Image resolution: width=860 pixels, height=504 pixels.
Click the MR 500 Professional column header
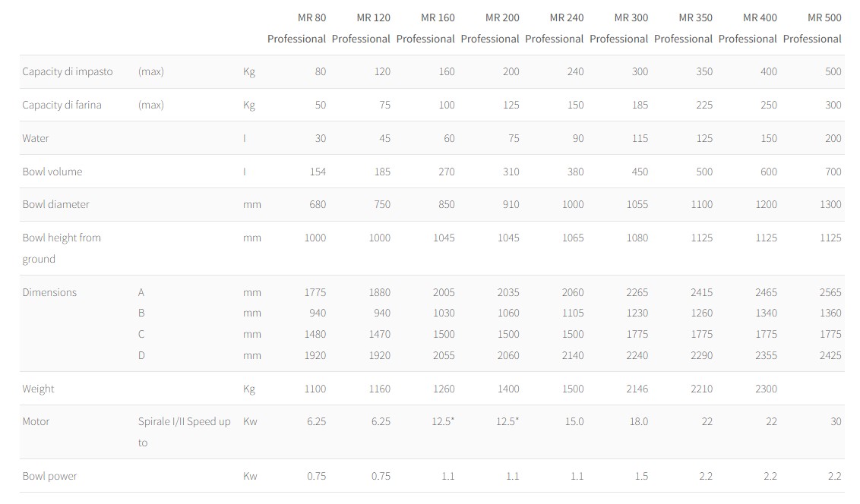pyautogui.click(x=812, y=28)
